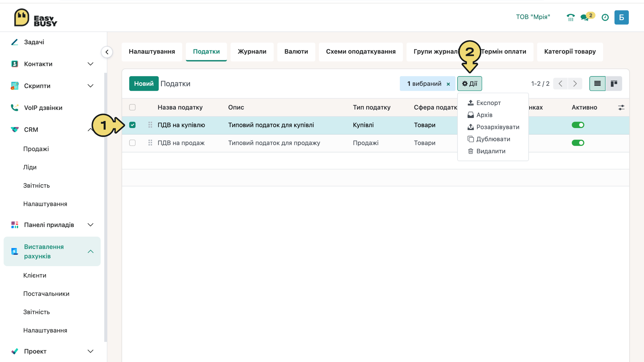Click the Скрипти sidebar icon
644x362 pixels.
point(14,86)
